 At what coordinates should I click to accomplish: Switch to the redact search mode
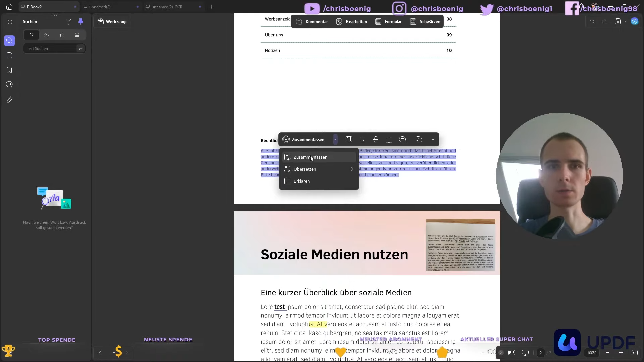point(77,35)
